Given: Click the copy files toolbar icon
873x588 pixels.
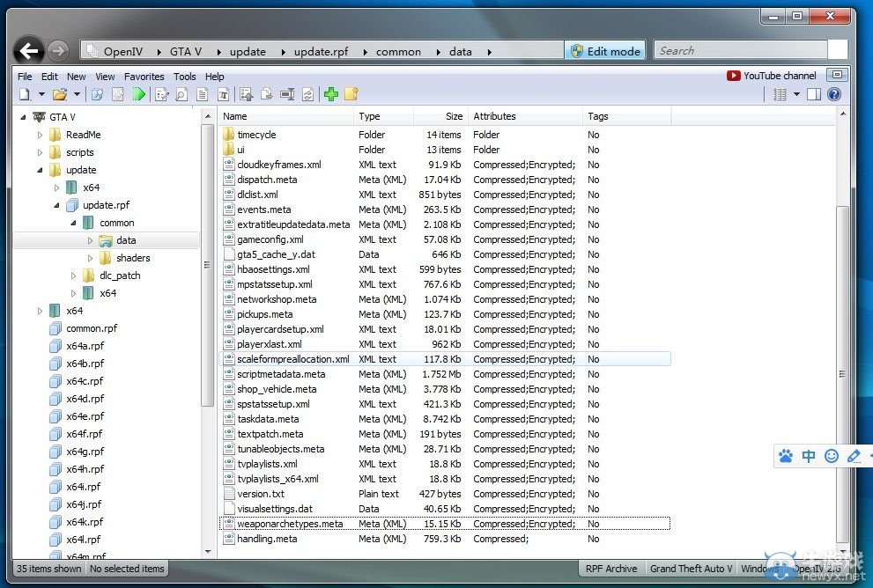Looking at the screenshot, I should pyautogui.click(x=267, y=94).
